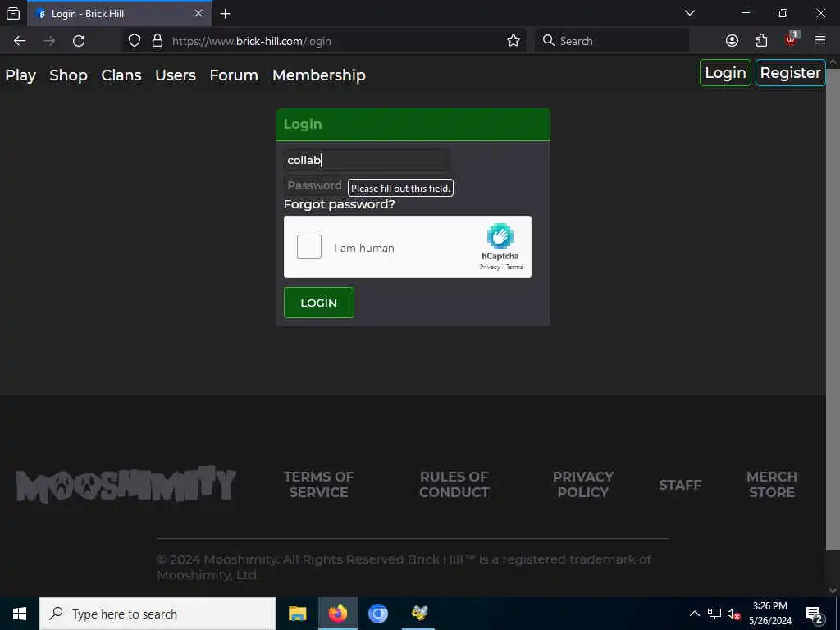Click the Mooshimity footer logo
840x630 pixels.
(x=126, y=484)
